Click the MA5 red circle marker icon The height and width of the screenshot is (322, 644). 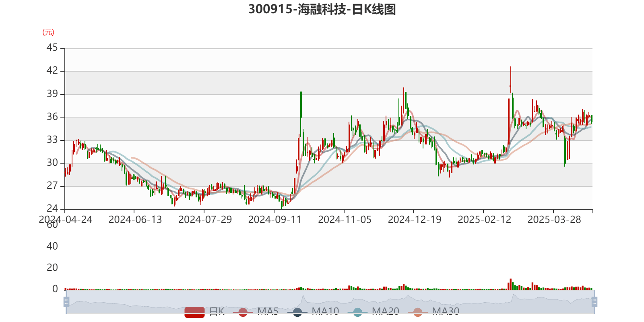(243, 312)
